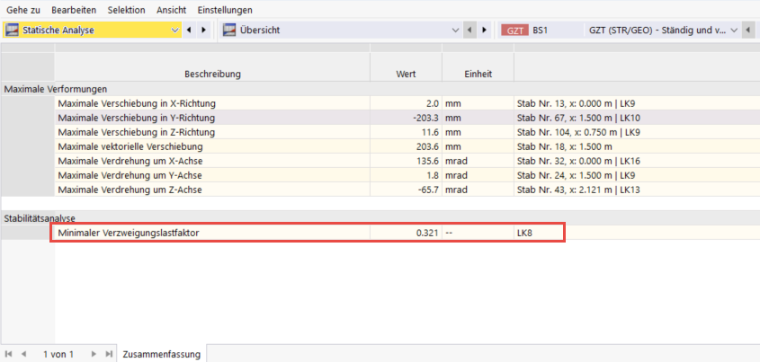Go to previous table before Übersicht

469,30
